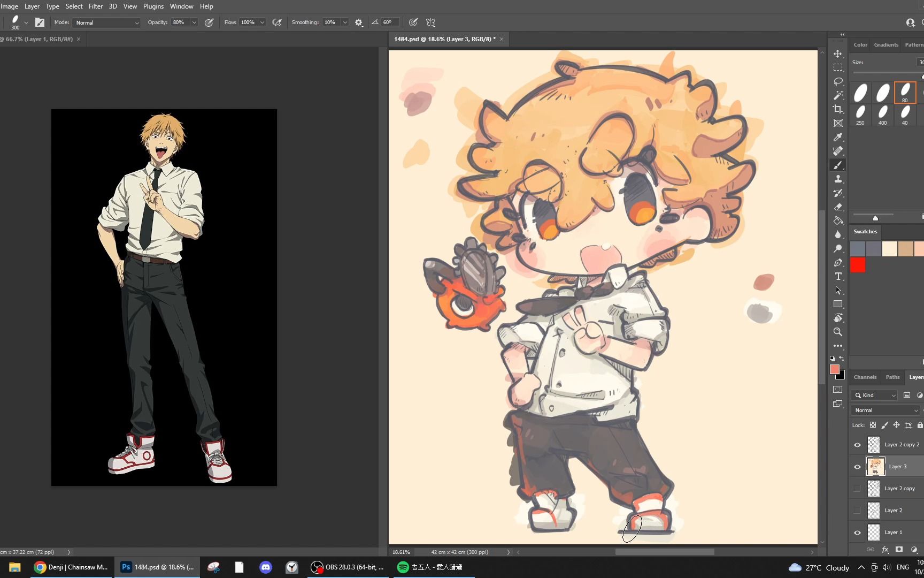This screenshot has width=924, height=578.
Task: Open Discord from the taskbar
Action: [266, 567]
